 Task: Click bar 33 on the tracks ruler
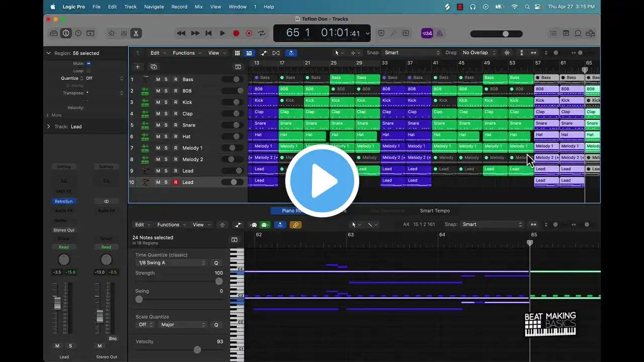(x=384, y=63)
